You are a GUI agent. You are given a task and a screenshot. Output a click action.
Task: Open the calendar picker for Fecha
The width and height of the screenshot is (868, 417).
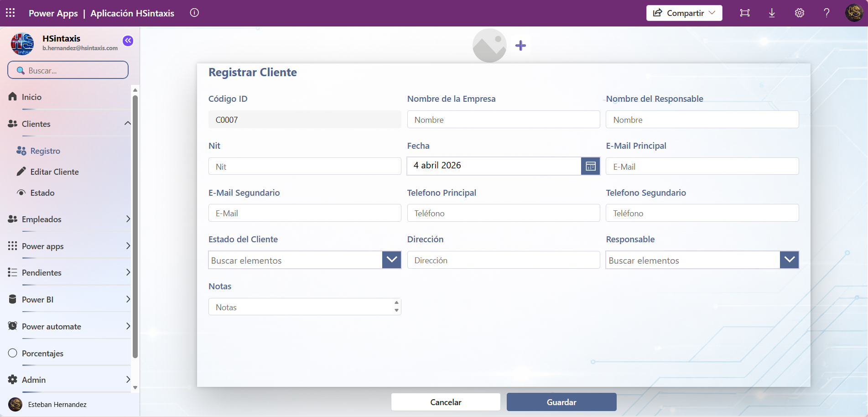tap(590, 166)
